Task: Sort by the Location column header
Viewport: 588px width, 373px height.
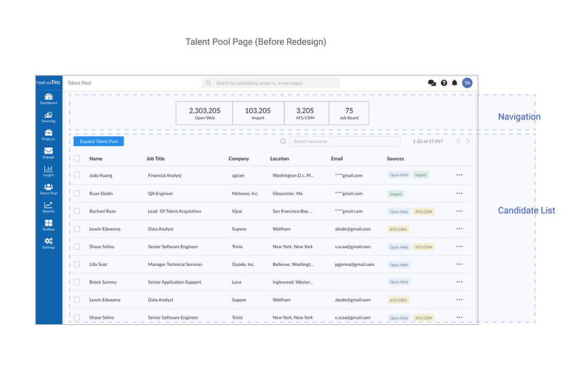Action: point(279,159)
